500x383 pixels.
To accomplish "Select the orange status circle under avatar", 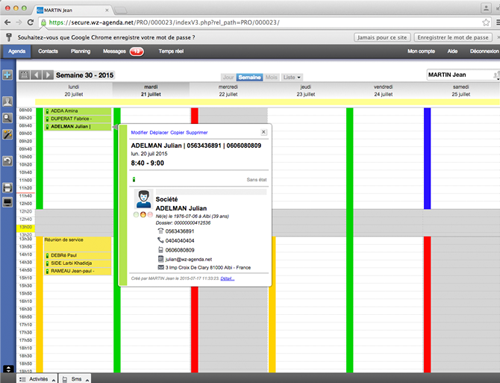I will pos(143,215).
